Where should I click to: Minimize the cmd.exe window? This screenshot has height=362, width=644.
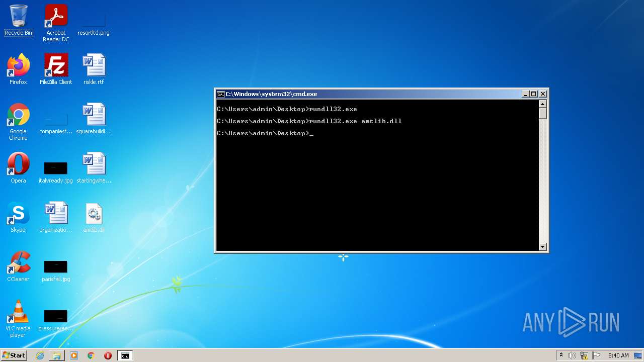[x=525, y=94]
